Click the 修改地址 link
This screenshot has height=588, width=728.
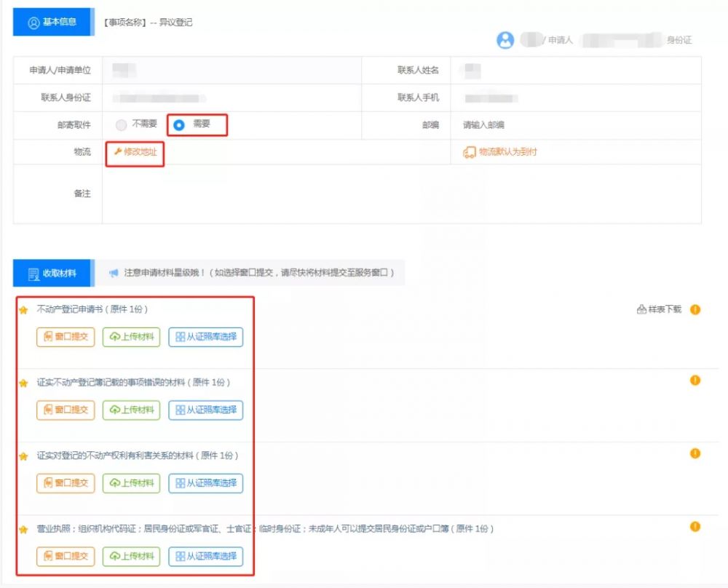[x=135, y=152]
